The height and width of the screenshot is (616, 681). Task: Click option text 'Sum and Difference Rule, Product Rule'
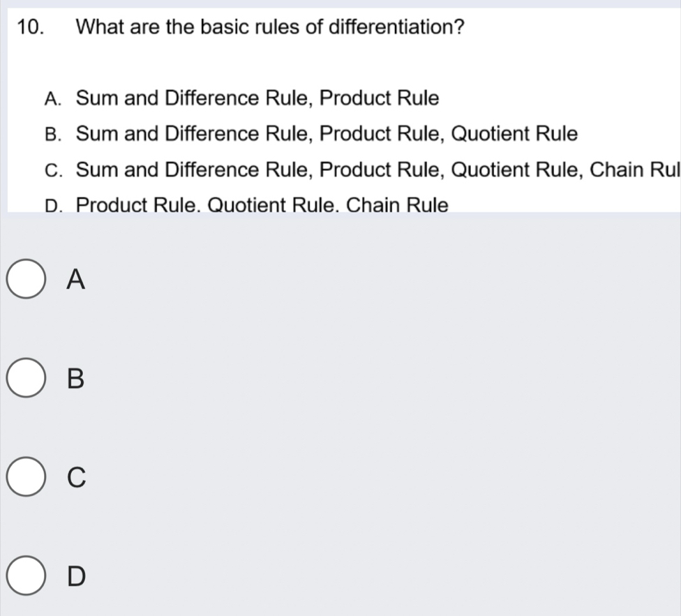click(257, 98)
